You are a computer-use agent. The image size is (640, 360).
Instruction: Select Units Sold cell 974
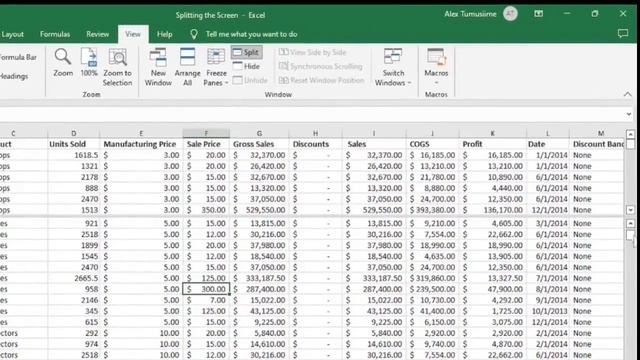(73, 344)
